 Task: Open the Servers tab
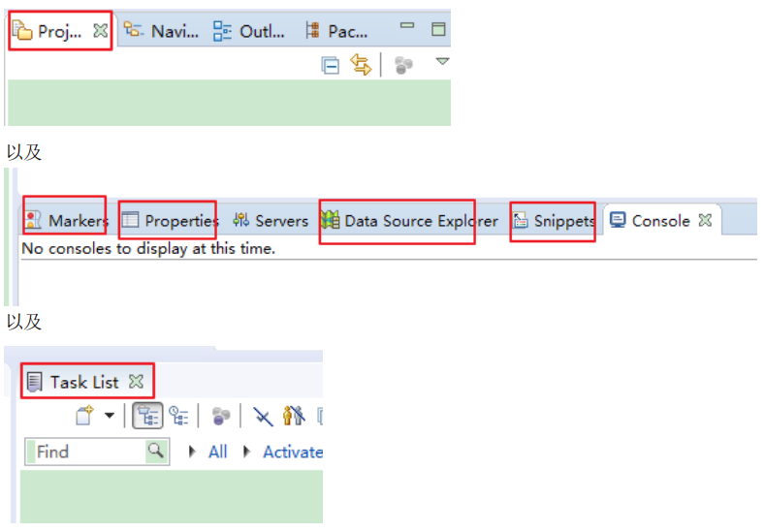(x=271, y=220)
